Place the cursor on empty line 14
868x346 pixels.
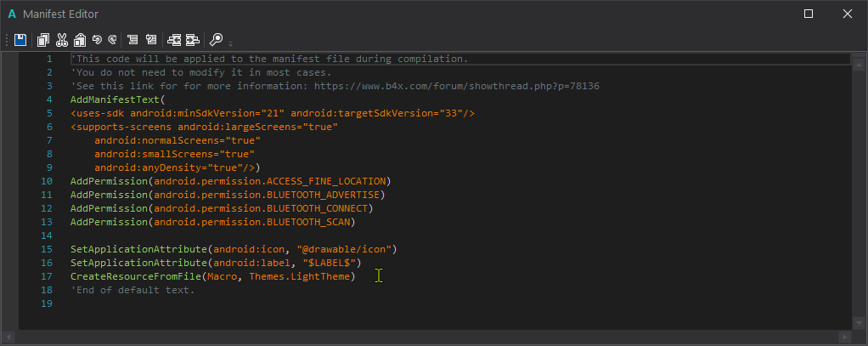point(255,235)
